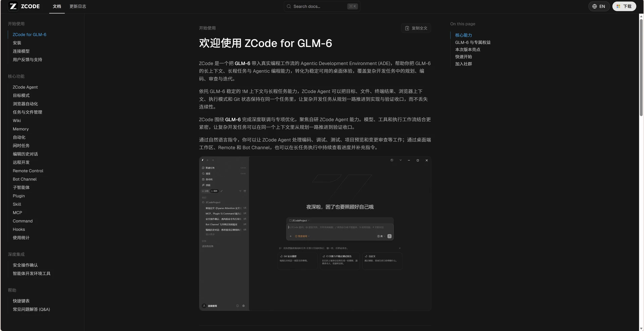
Task: Go to the Bot Channel page
Action: [x=25, y=179]
